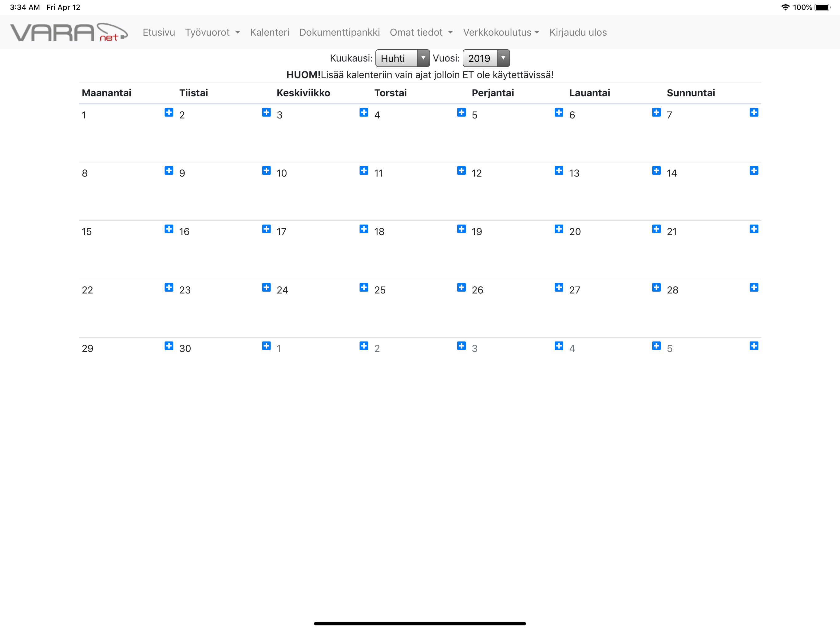Add entry on April 25
Screen dimensions: 840x630
pyautogui.click(x=462, y=287)
